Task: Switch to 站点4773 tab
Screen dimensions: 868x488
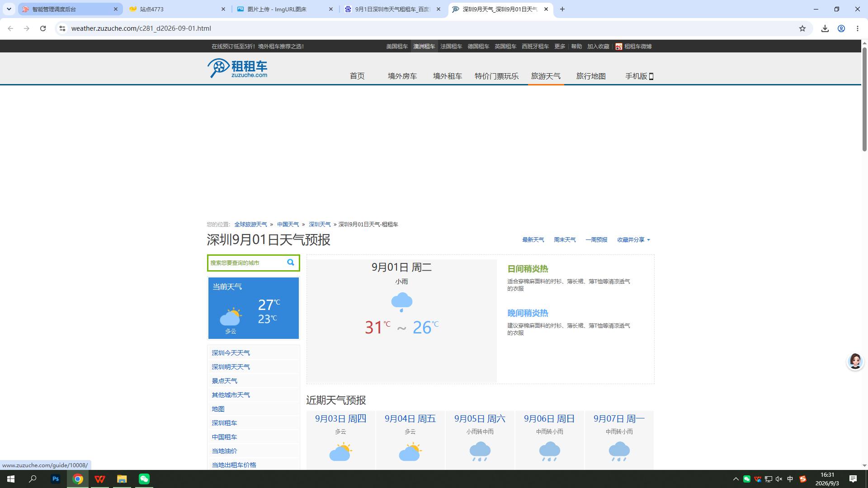Action: tap(178, 9)
